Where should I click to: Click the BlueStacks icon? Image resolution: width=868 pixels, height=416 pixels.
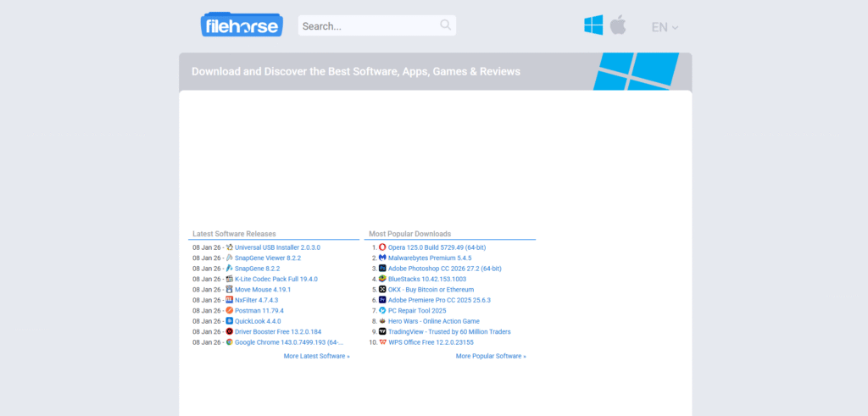(382, 279)
